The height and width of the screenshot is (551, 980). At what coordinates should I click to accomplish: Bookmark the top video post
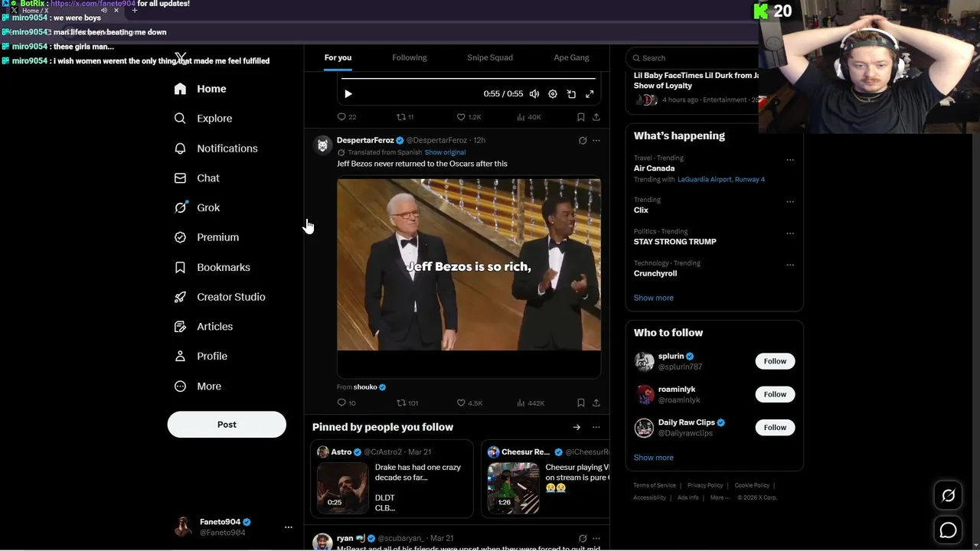click(581, 117)
